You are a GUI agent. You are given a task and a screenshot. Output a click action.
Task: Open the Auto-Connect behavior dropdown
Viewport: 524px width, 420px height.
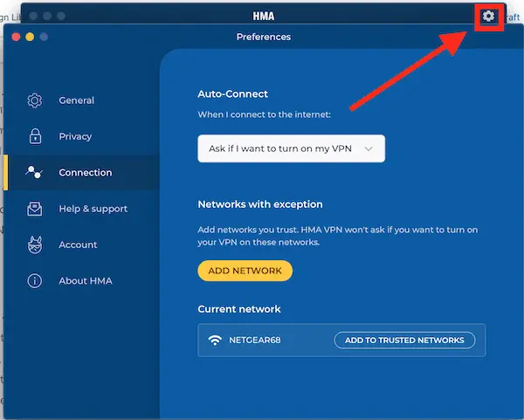click(x=291, y=148)
